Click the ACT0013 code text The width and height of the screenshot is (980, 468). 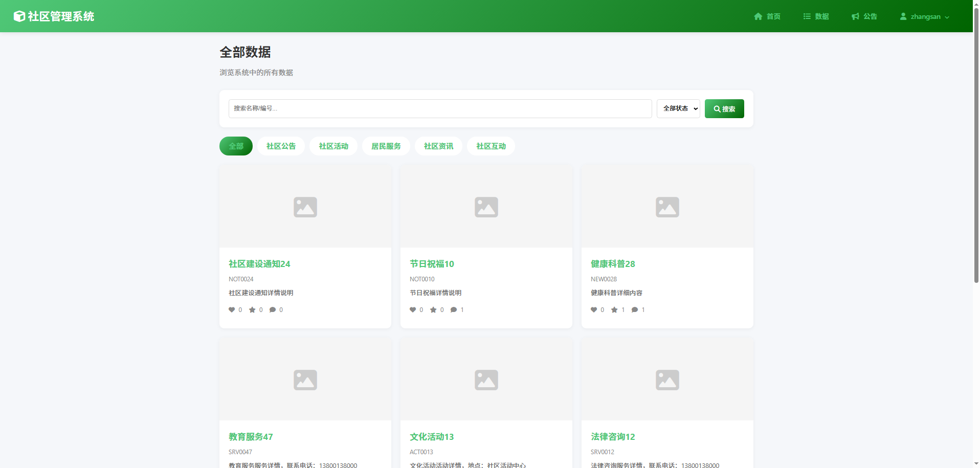click(421, 452)
